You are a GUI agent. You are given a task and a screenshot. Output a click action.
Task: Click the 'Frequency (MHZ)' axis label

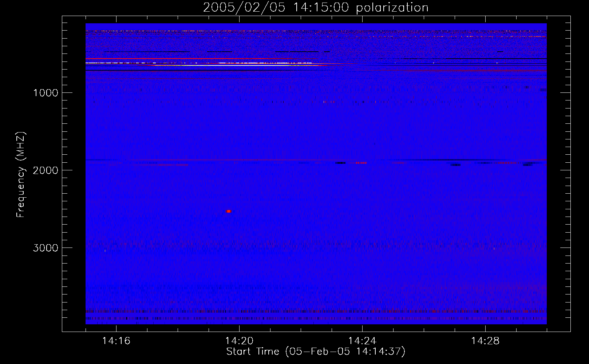pos(21,175)
